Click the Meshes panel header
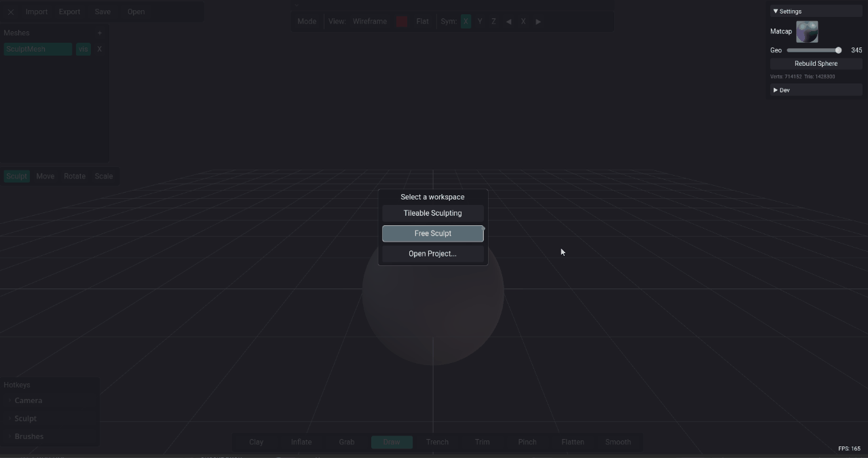The image size is (868, 458). coord(16,33)
